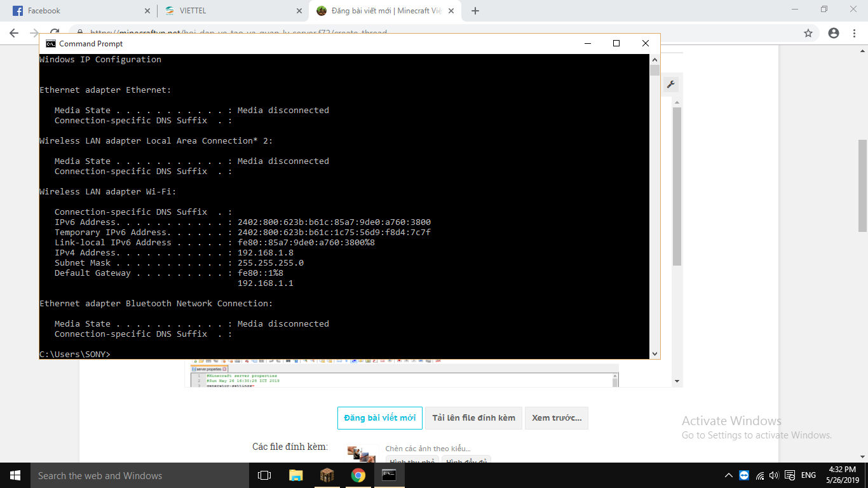
Task: Click 'Ethernet adapter Bluetooth Network Connection:' text
Action: (156, 304)
